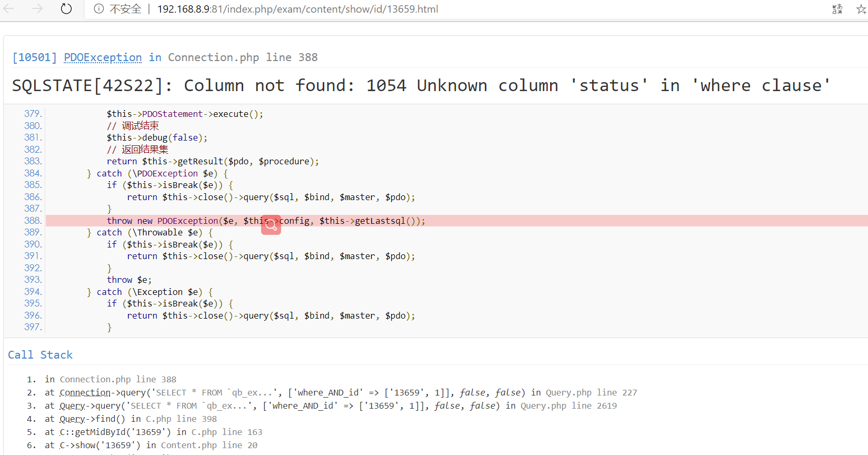Click the Call Stack heading
This screenshot has width=868, height=455.
click(41, 355)
